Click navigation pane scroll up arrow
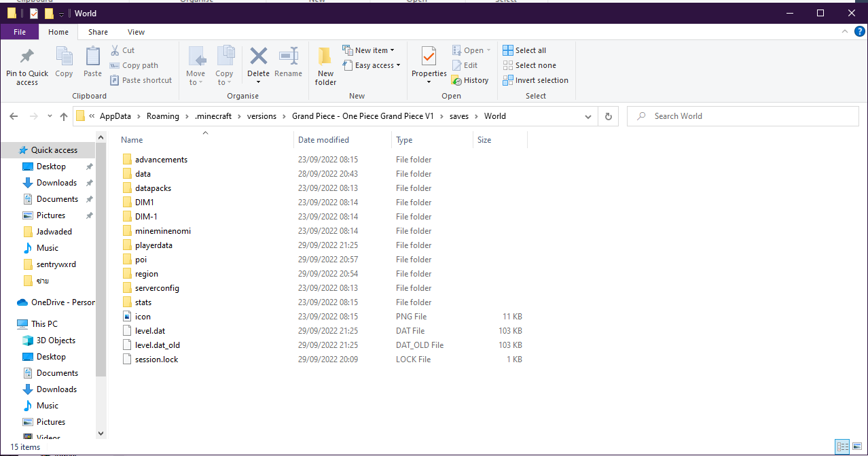 click(101, 138)
